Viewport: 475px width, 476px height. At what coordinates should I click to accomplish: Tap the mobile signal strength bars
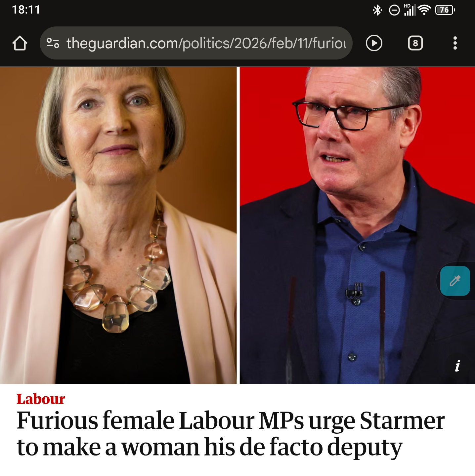410,10
